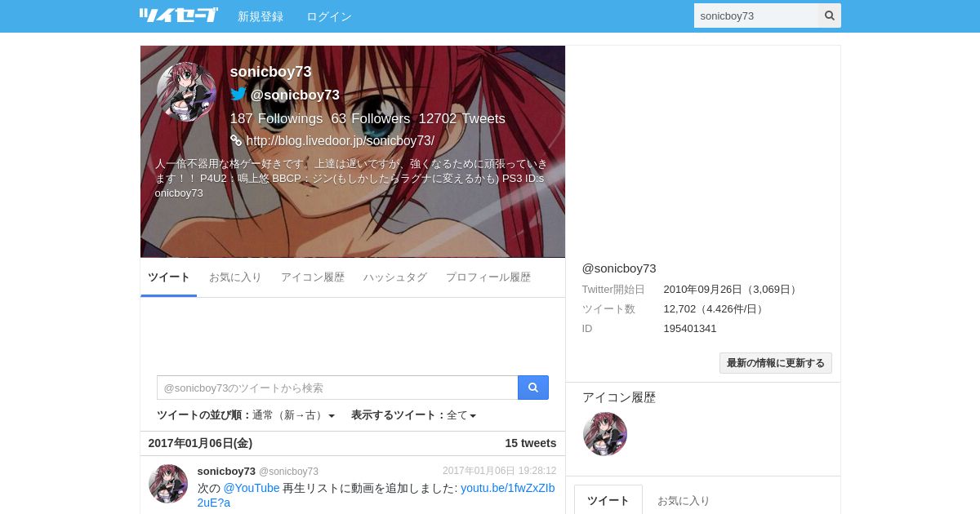Image resolution: width=980 pixels, height=514 pixels.
Task: Open the youtu.be/1fwZxZIb2uE?a tweet link
Action: click(x=376, y=495)
